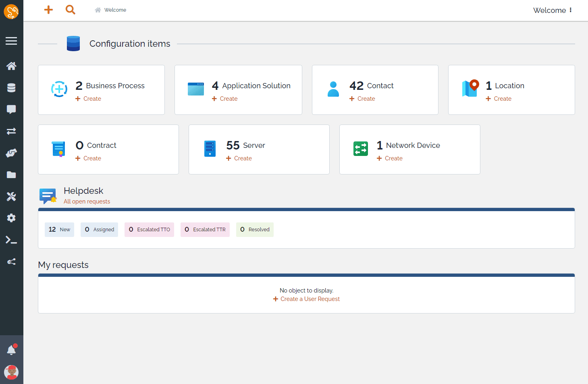
Task: Open Data administration via the folder icon
Action: click(x=11, y=174)
